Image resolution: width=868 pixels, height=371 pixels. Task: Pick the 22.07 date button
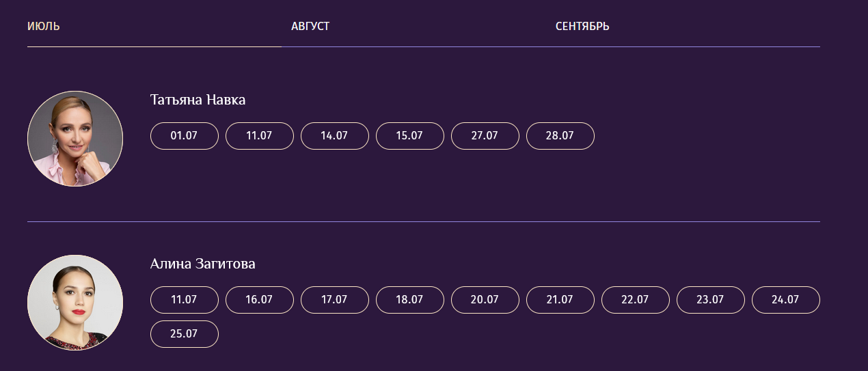tap(635, 300)
